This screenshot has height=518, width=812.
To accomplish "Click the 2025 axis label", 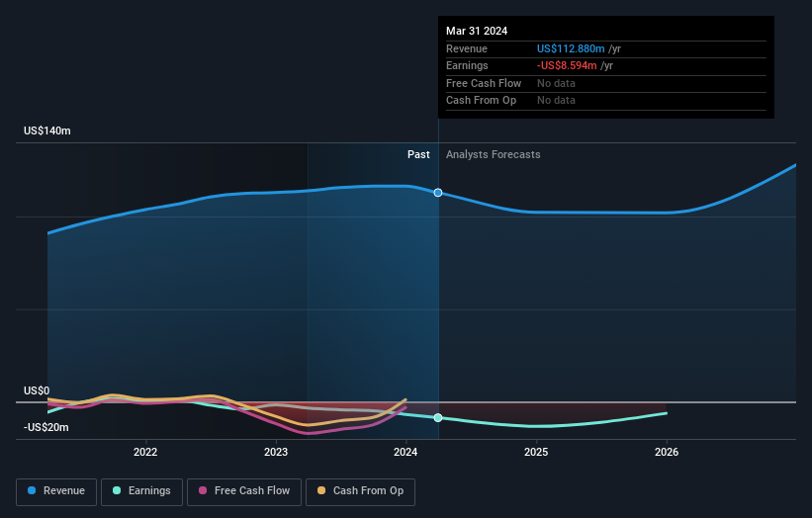I will pyautogui.click(x=536, y=452).
